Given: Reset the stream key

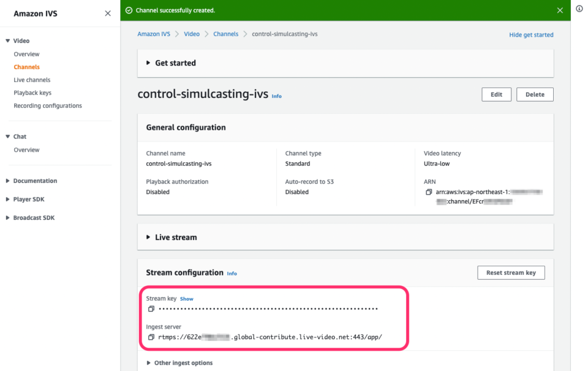Looking at the screenshot, I should pos(511,272).
